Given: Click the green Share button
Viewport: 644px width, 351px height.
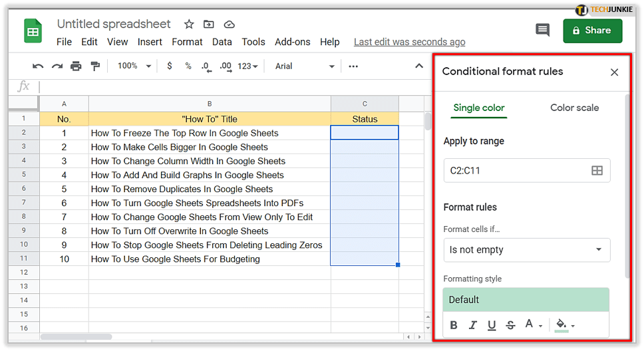Looking at the screenshot, I should pos(592,31).
